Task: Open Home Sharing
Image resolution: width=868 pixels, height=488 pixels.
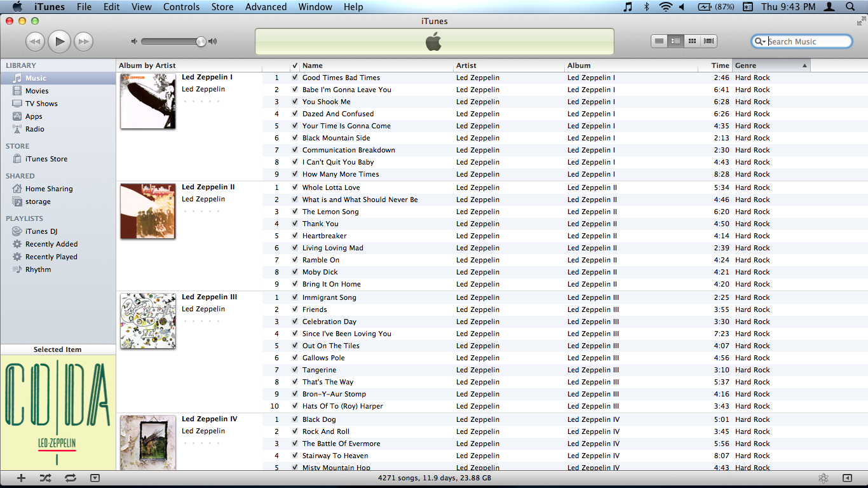Action: pos(58,189)
